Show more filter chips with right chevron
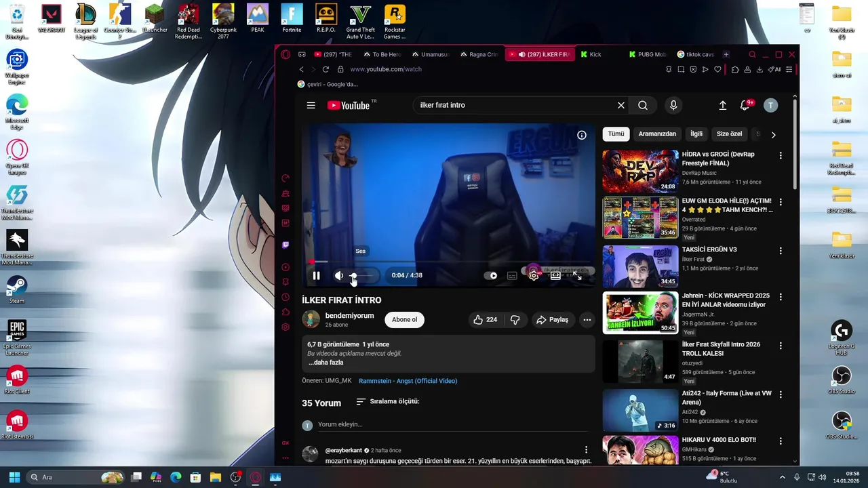The width and height of the screenshot is (868, 488). click(773, 134)
